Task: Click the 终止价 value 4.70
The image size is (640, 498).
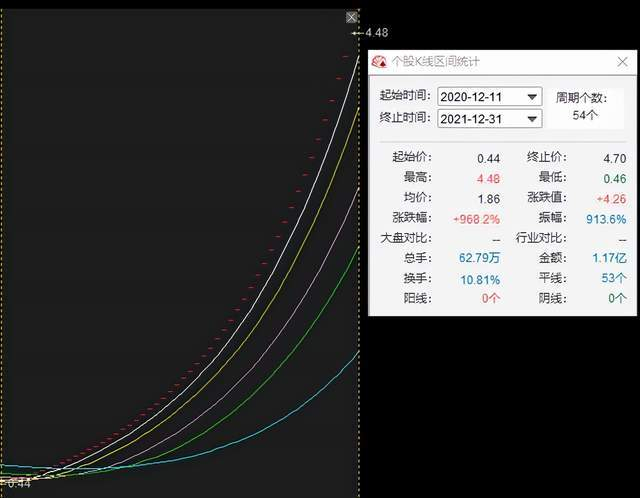Action: [615, 158]
